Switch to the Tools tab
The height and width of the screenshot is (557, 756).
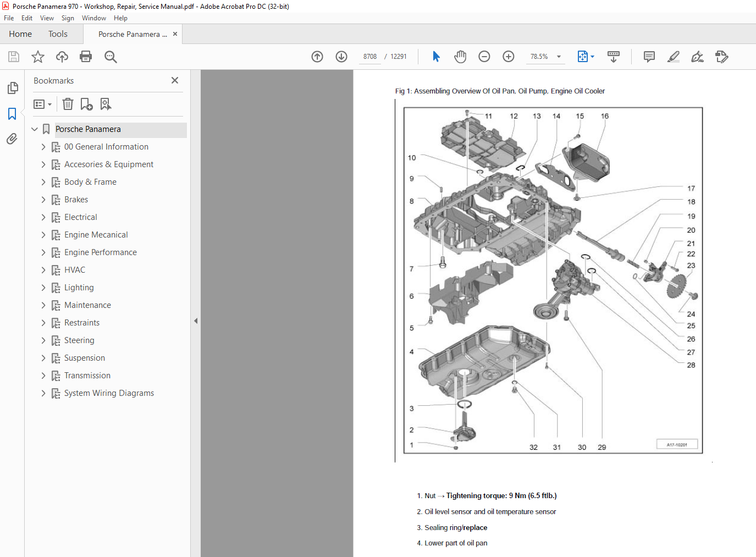coord(58,34)
